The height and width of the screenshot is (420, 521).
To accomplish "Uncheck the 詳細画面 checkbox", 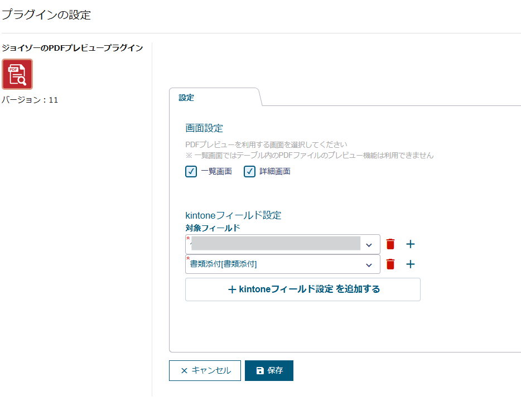I will pyautogui.click(x=250, y=171).
